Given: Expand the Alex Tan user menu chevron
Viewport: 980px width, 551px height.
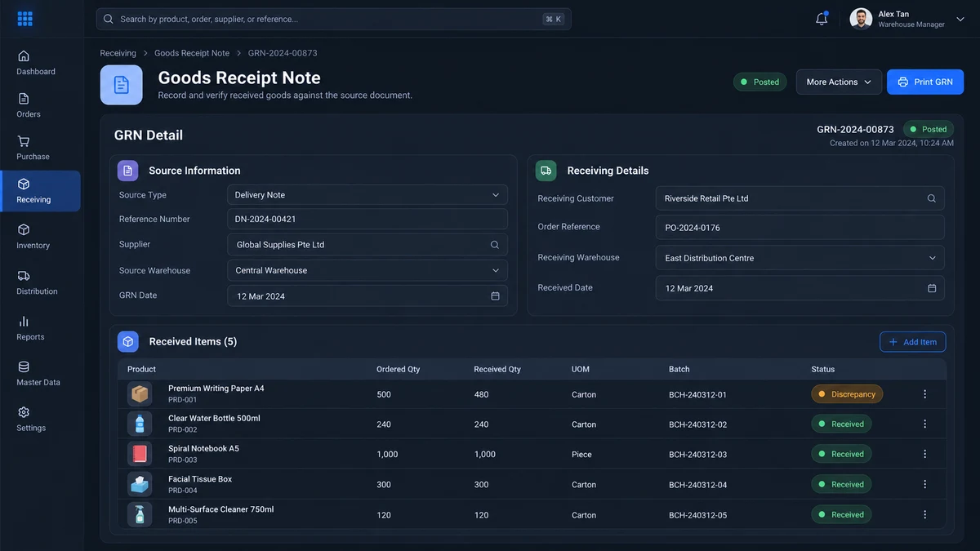Looking at the screenshot, I should click(x=960, y=20).
